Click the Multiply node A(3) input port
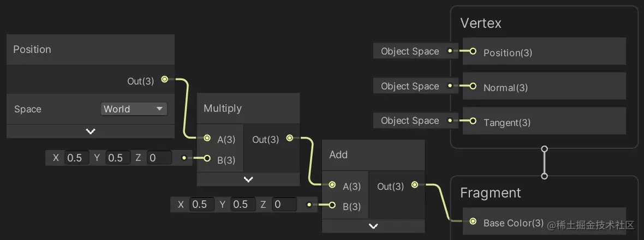Screen dimensions: 644x240 tap(207, 139)
